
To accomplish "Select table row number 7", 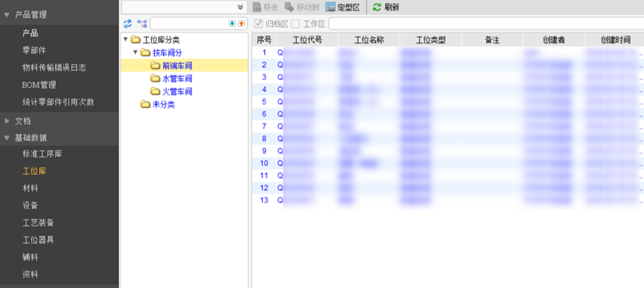I will (448, 127).
